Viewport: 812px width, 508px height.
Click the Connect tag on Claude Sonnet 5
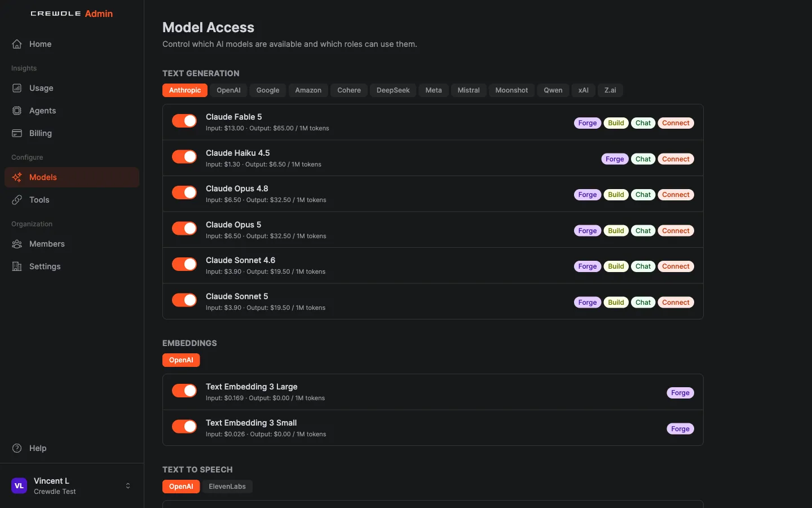click(x=676, y=303)
